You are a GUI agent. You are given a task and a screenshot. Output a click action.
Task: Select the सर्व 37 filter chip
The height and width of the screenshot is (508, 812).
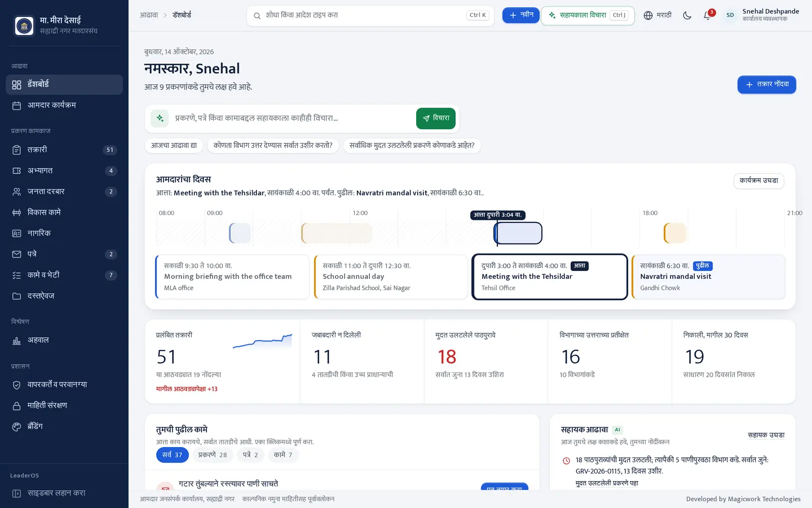click(x=173, y=455)
